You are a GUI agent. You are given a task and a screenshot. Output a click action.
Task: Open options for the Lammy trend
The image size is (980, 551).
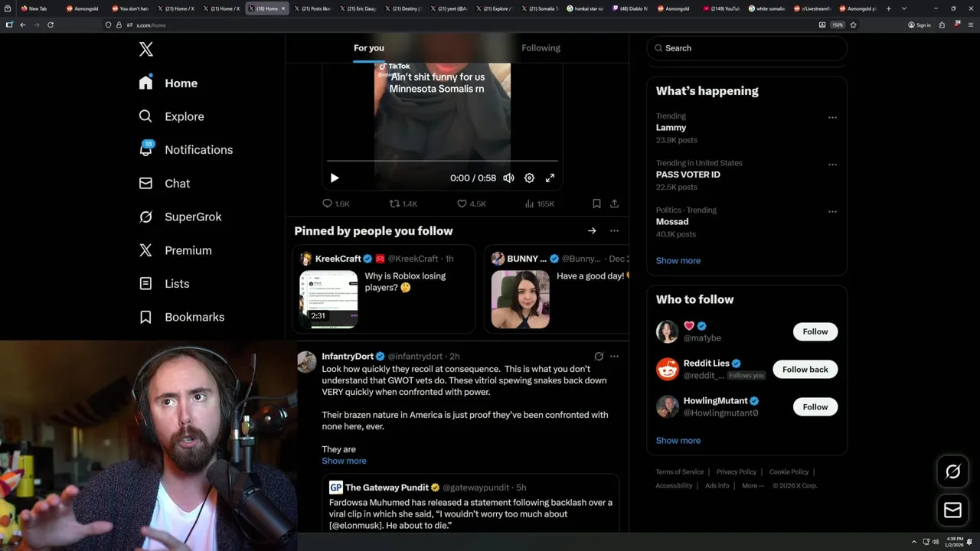tap(832, 118)
